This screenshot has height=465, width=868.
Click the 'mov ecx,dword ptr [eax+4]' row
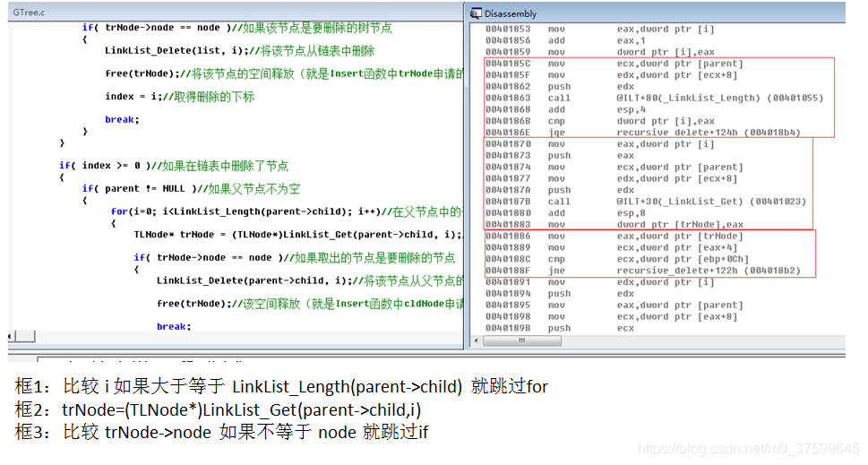pyautogui.click(x=611, y=247)
